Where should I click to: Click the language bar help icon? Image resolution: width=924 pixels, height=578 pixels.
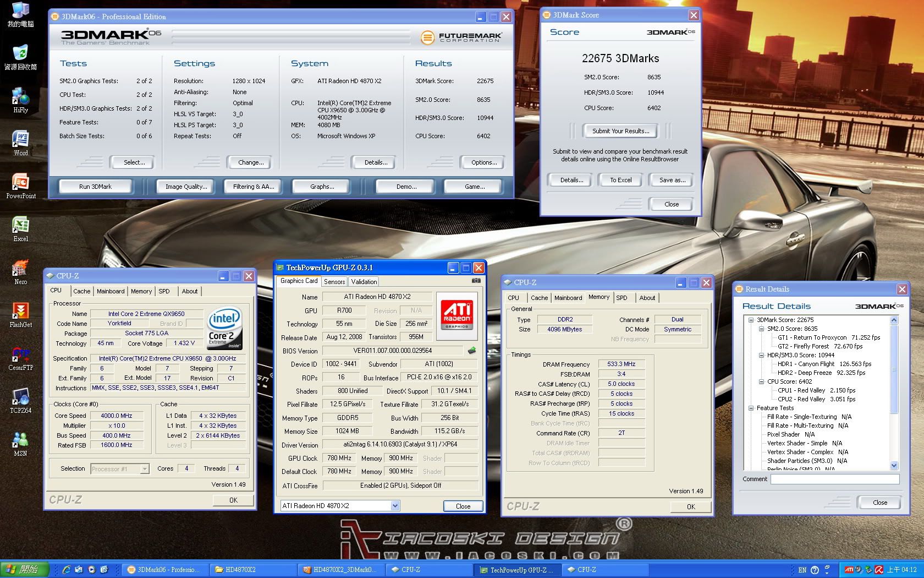click(x=815, y=570)
